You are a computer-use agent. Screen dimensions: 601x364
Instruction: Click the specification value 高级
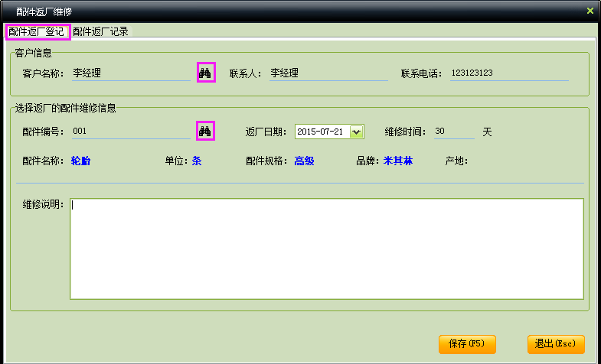click(305, 161)
